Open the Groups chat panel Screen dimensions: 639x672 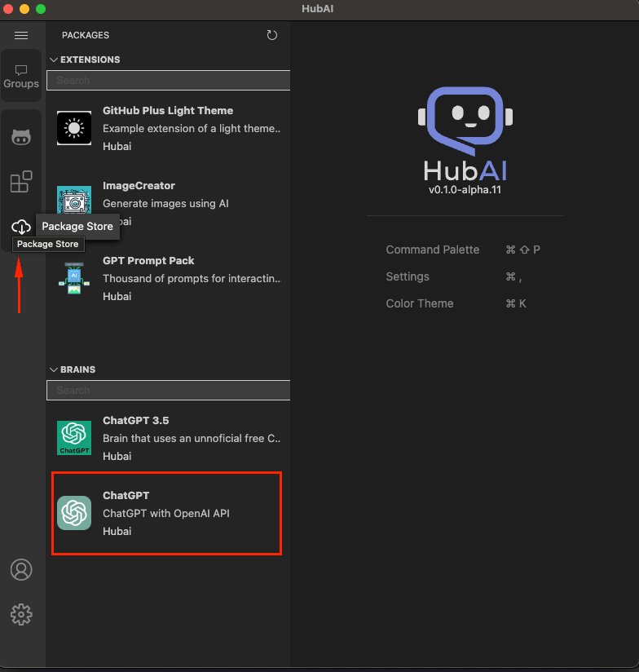(x=21, y=77)
